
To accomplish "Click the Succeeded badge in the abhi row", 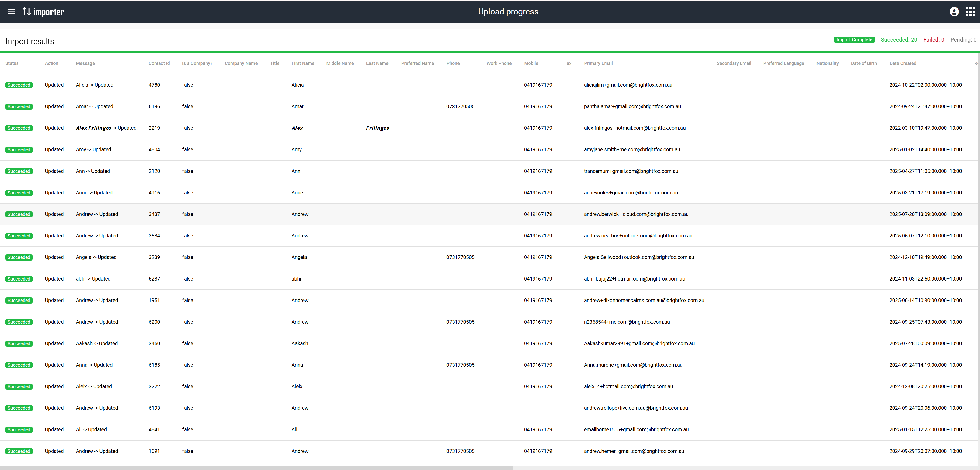I will click(19, 279).
